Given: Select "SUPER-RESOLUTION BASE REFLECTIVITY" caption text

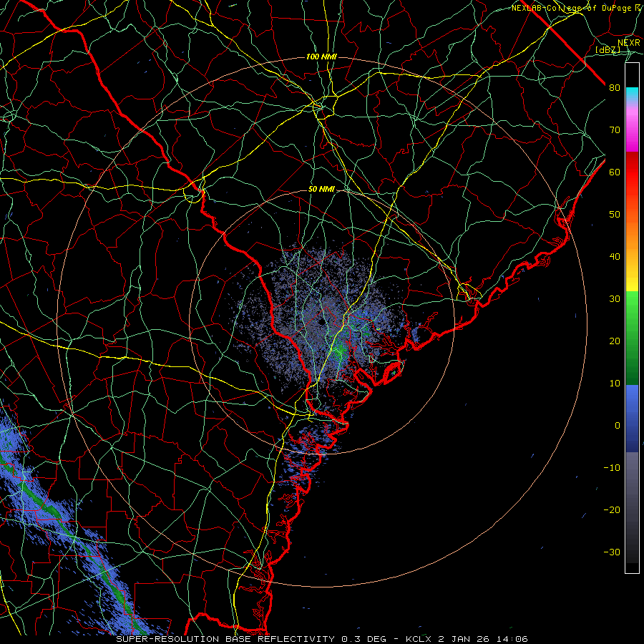Looking at the screenshot, I should [225, 639].
